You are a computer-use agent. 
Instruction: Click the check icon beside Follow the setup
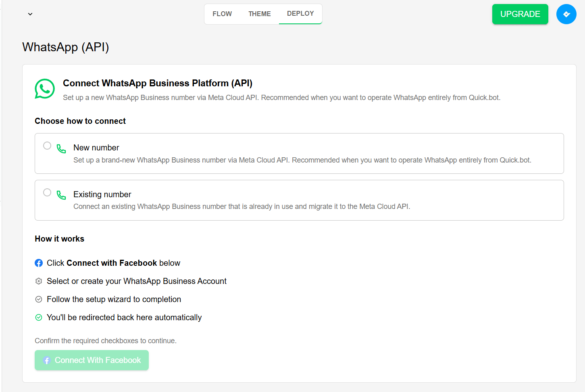[x=39, y=299]
